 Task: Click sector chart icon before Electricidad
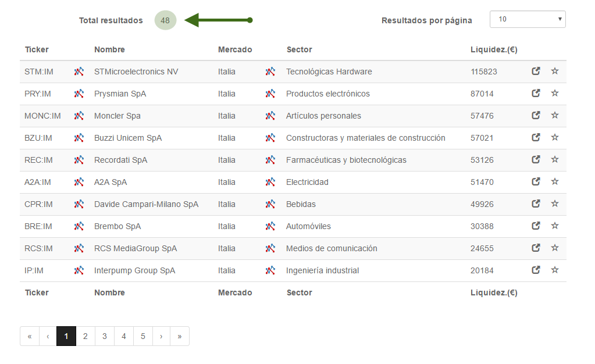[x=270, y=182]
